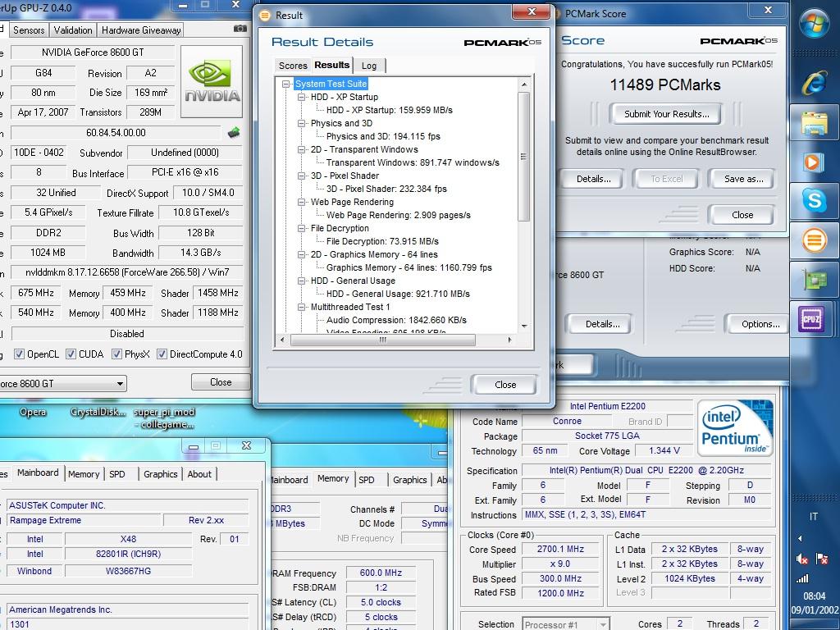Click Details... in PCMark Score window
Screen dimensions: 840x630
coord(594,179)
